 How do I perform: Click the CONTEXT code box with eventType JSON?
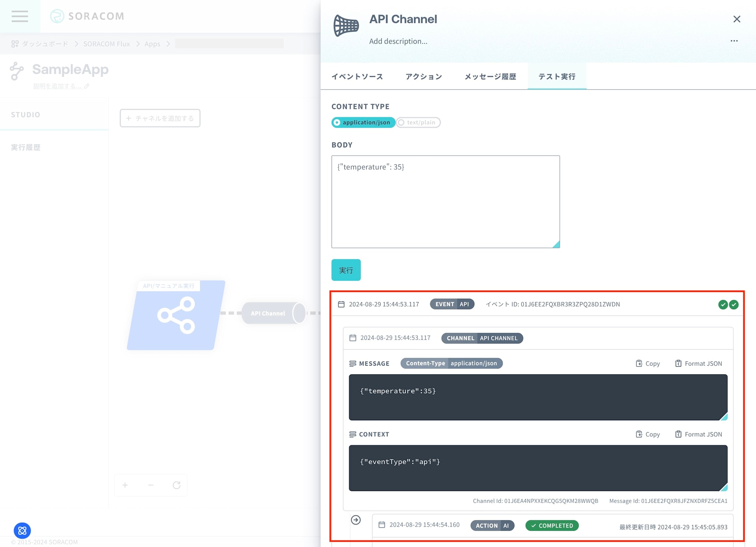538,468
